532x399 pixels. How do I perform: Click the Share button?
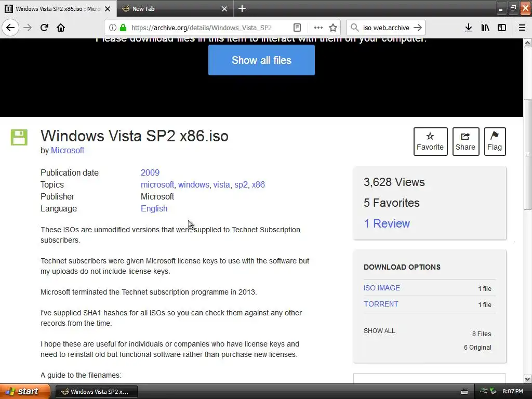[x=465, y=141]
